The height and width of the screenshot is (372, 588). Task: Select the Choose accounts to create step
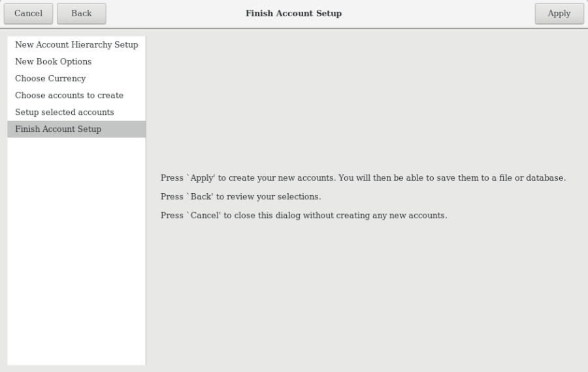69,95
